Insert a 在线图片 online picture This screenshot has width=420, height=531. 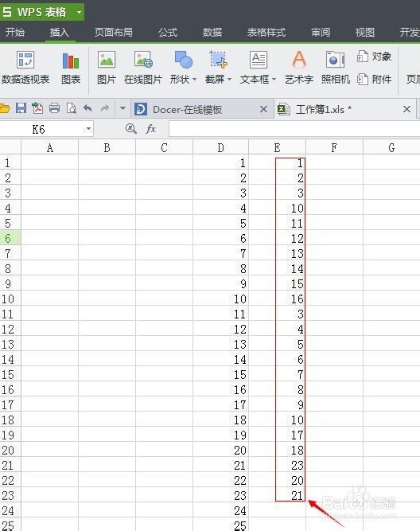[143, 68]
